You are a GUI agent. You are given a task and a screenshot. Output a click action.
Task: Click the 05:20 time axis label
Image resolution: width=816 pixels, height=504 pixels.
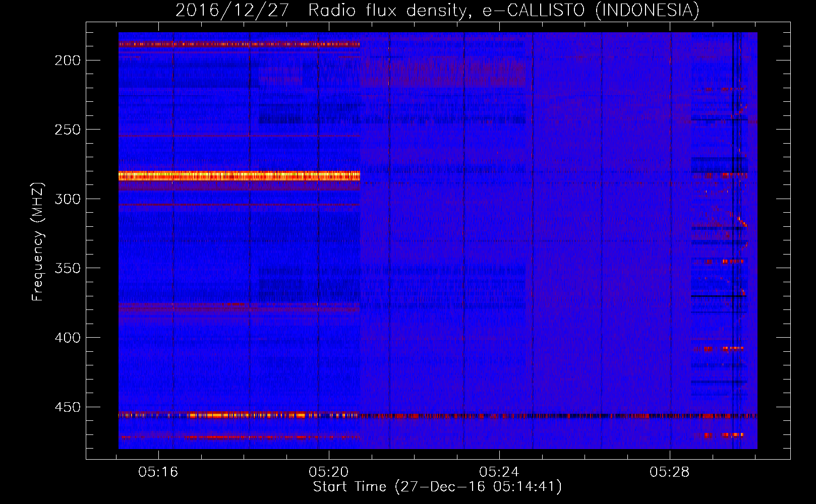click(x=329, y=472)
